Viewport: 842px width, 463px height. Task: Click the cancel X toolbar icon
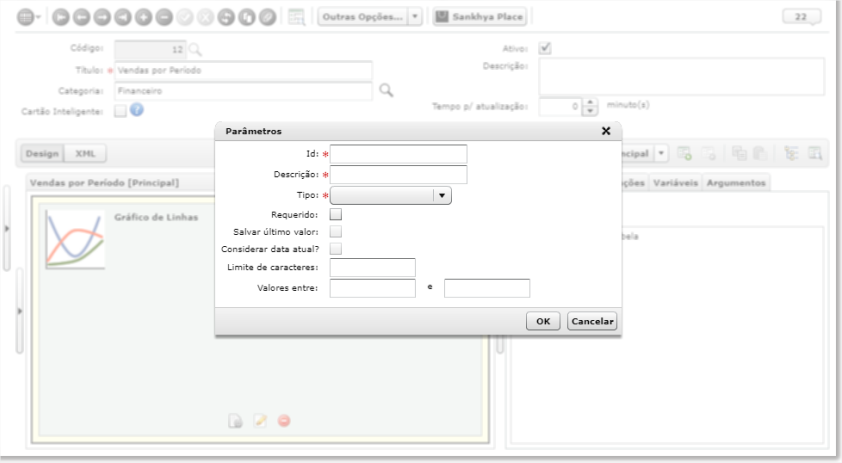pyautogui.click(x=205, y=17)
